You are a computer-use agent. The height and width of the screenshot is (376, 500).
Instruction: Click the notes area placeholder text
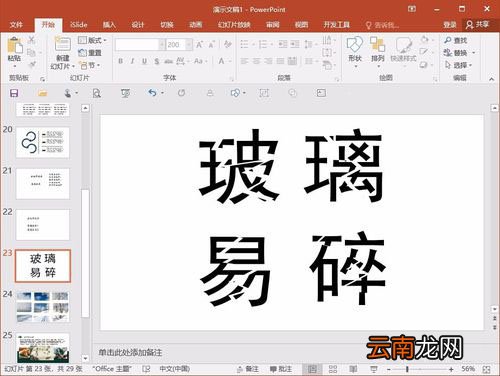tap(130, 353)
